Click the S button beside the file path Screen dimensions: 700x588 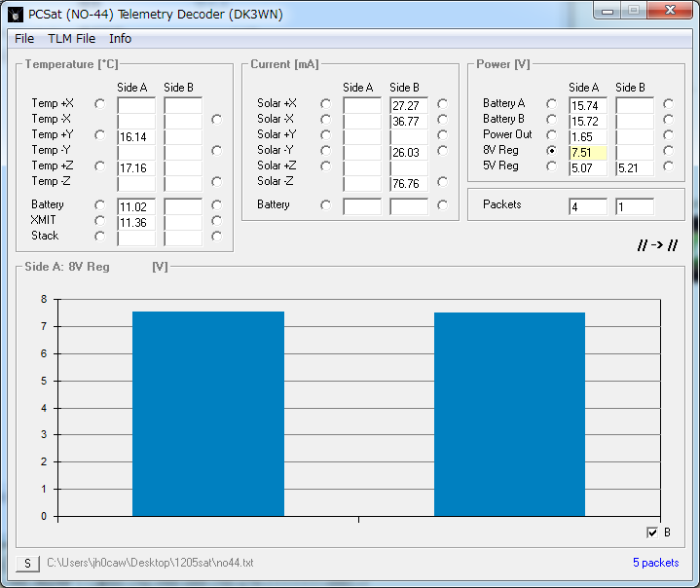click(x=27, y=564)
